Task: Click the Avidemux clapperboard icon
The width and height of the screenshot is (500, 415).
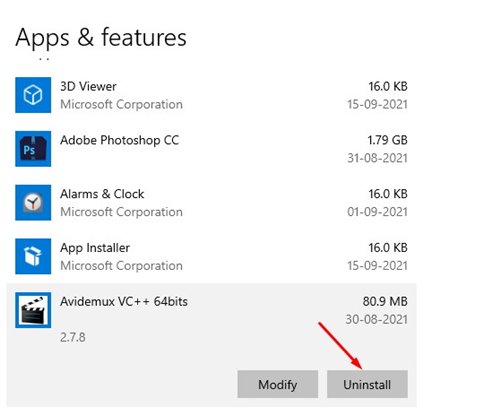Action: tap(33, 310)
